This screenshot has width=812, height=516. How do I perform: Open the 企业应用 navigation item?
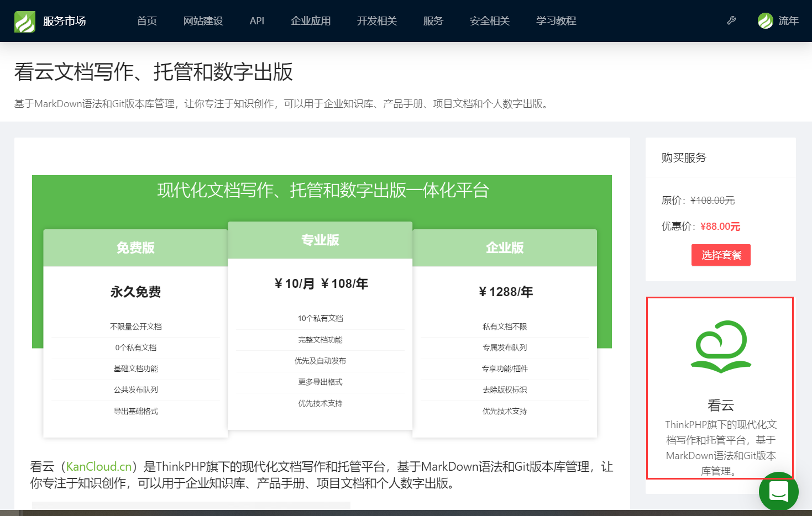pyautogui.click(x=311, y=21)
